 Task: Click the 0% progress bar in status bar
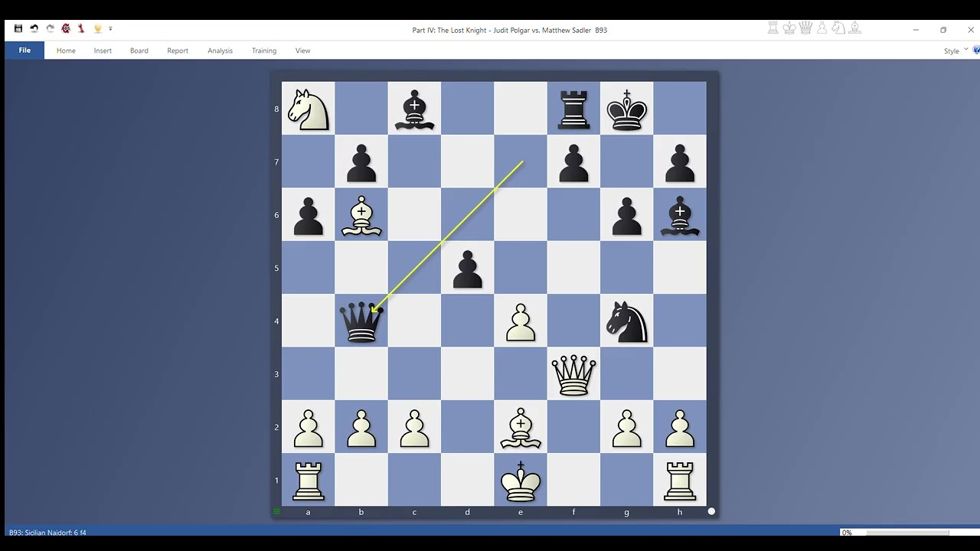click(x=907, y=533)
